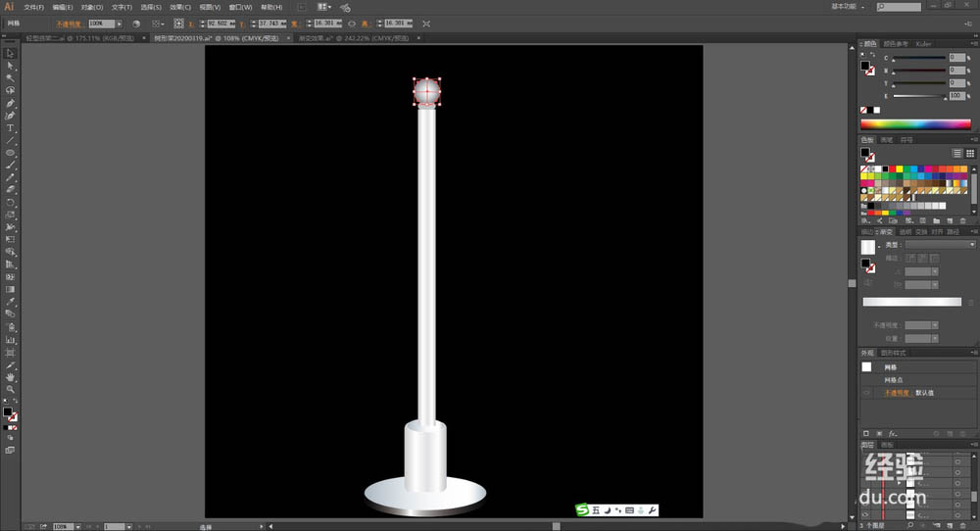This screenshot has height=531, width=980.
Task: Click the gradient slider bar in Gradient panel
Action: pos(911,302)
